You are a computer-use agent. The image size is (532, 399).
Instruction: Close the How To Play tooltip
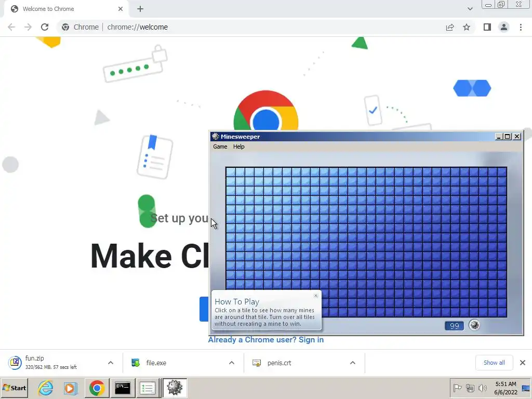point(316,296)
